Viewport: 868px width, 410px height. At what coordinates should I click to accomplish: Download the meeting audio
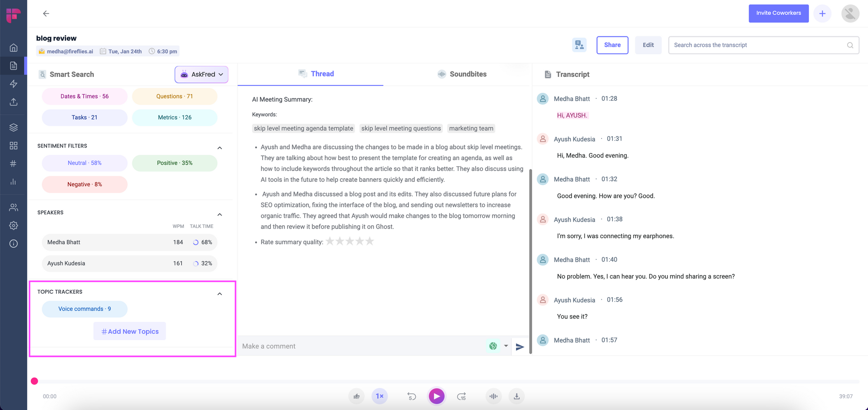point(516,396)
